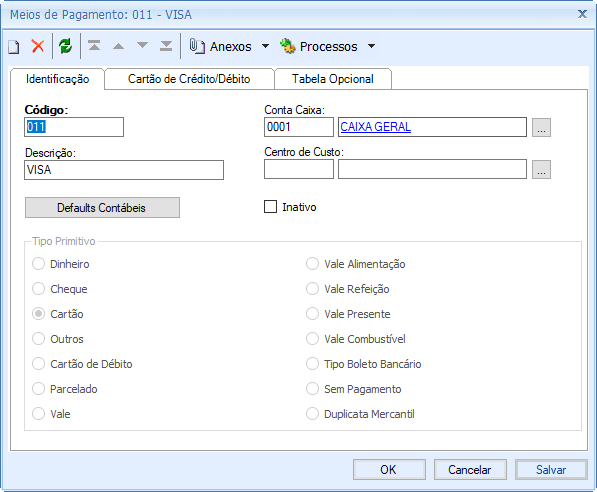Refresh data with the green arrows icon
Screen dimensions: 597x492
tap(65, 46)
